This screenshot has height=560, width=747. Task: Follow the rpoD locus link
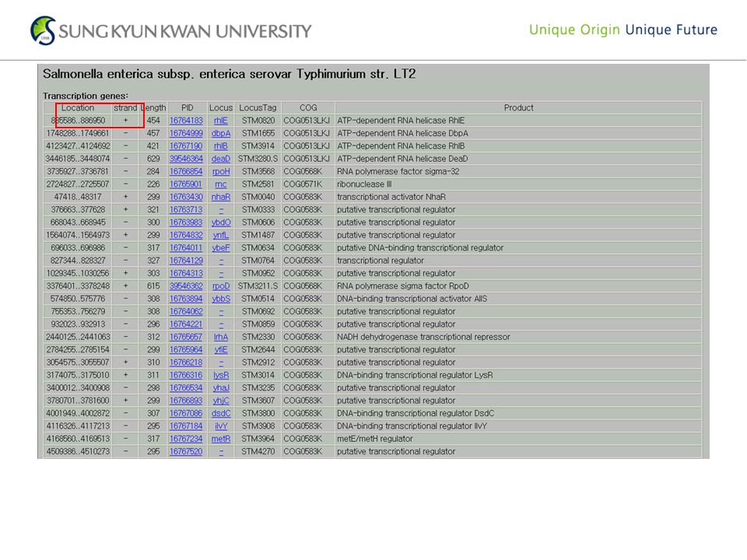tap(221, 286)
